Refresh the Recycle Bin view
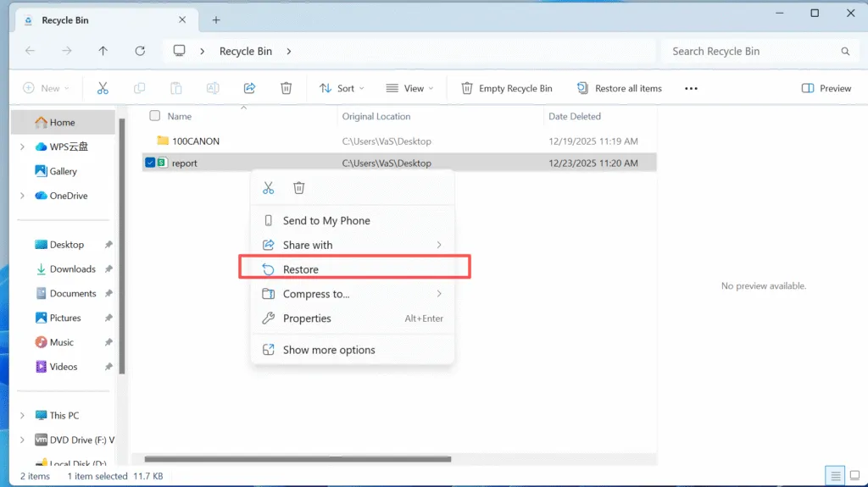Viewport: 868px width, 487px height. [140, 51]
